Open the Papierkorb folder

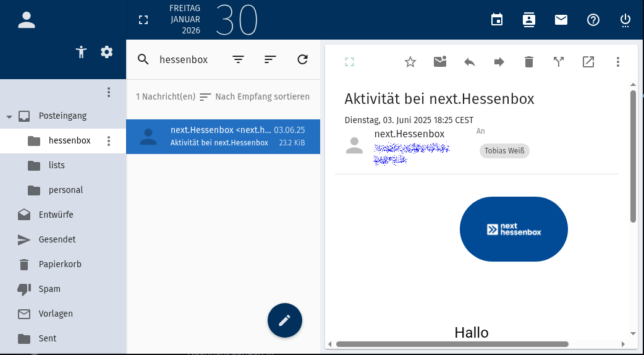tap(60, 264)
